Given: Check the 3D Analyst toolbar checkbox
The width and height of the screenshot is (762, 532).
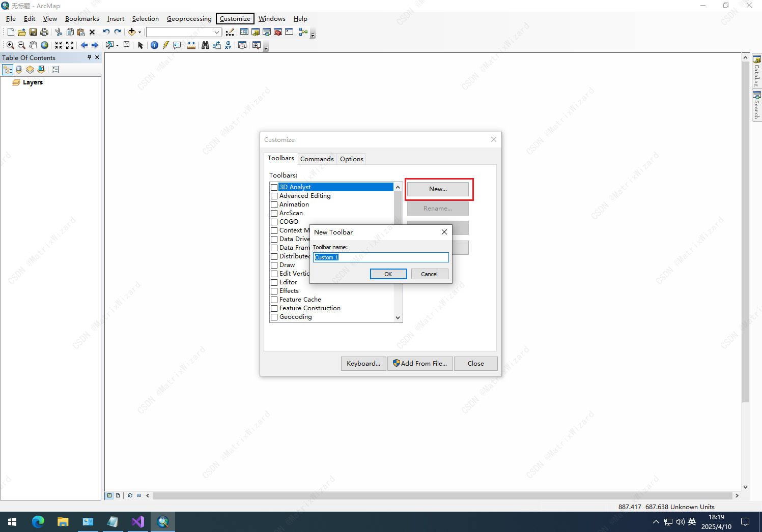Looking at the screenshot, I should pos(274,187).
